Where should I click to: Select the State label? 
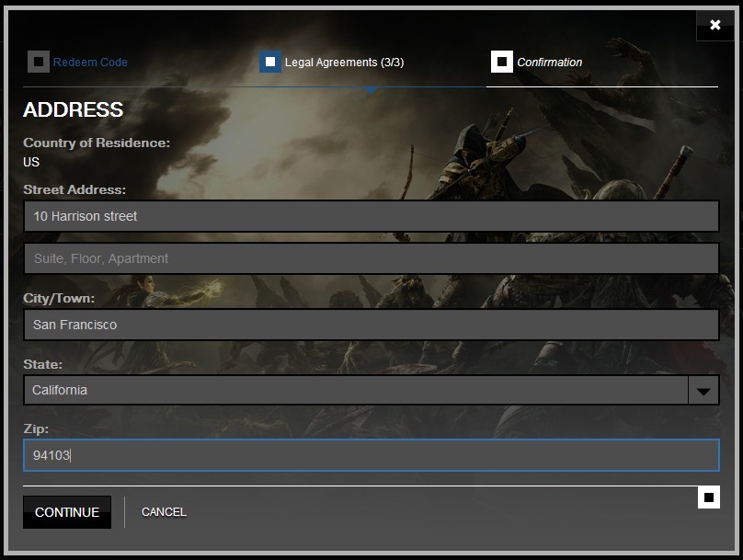coord(42,364)
